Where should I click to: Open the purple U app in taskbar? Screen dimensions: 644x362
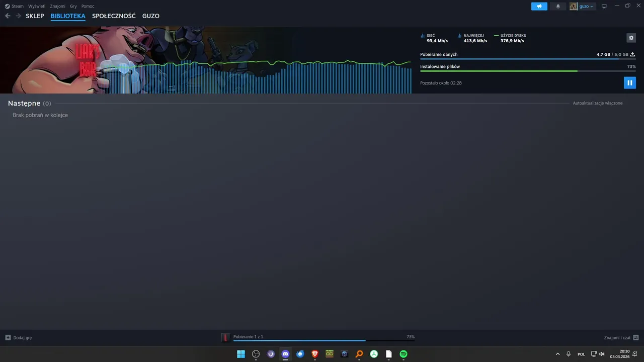coord(271,354)
